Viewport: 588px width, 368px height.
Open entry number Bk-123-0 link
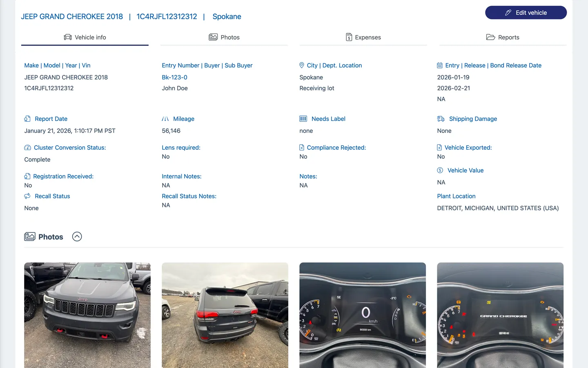coord(174,77)
